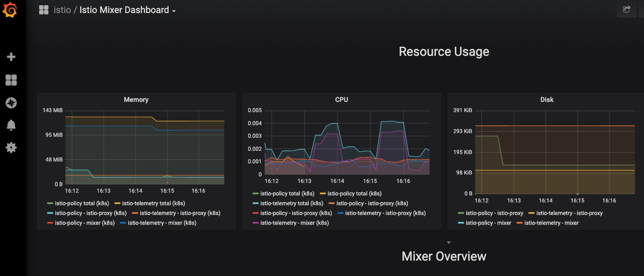This screenshot has width=644, height=276.
Task: Open the Disk panel title menu
Action: 547,99
